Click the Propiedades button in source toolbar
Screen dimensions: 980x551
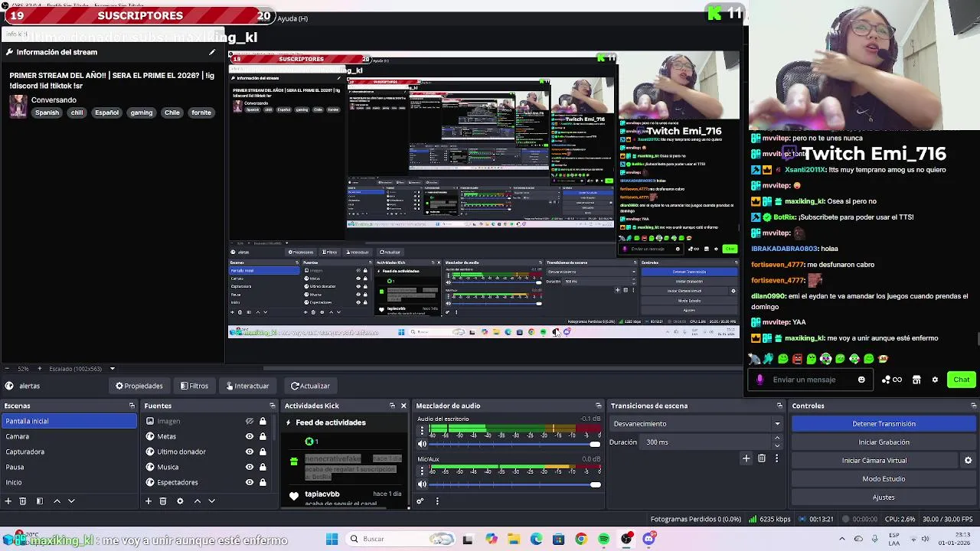coord(139,386)
